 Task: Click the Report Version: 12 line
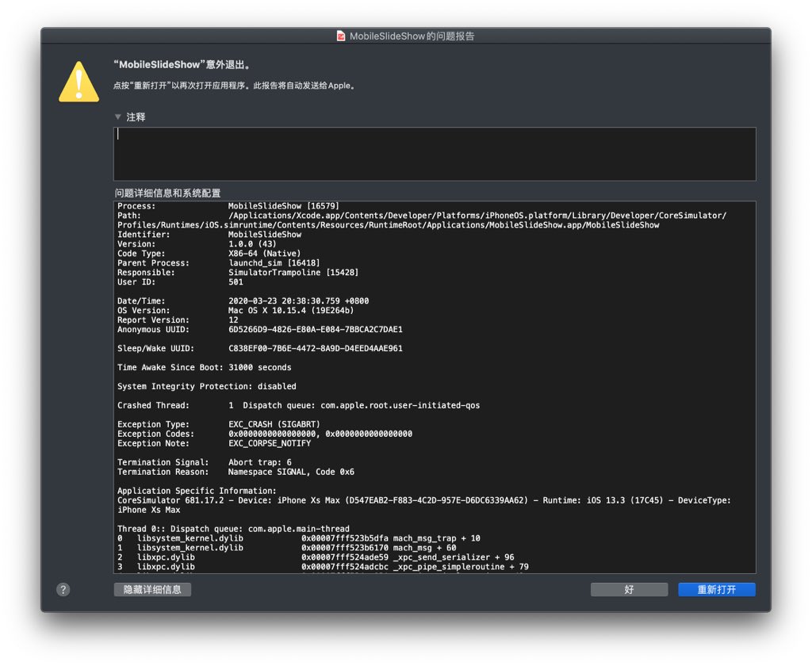pyautogui.click(x=178, y=320)
